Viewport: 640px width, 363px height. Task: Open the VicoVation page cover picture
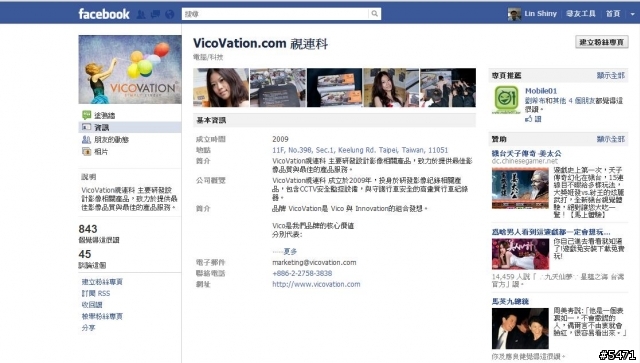click(x=130, y=69)
